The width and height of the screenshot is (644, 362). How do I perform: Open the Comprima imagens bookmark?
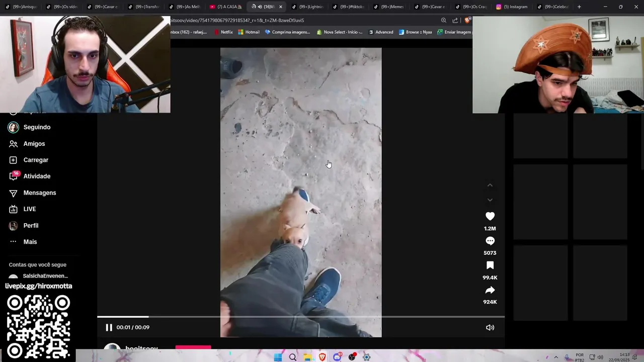(287, 32)
